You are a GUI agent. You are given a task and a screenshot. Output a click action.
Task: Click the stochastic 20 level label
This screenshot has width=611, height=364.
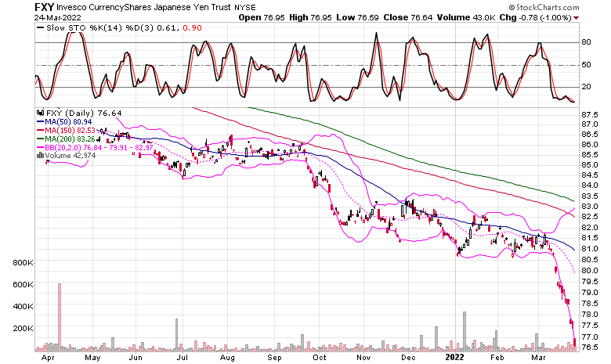click(x=586, y=87)
